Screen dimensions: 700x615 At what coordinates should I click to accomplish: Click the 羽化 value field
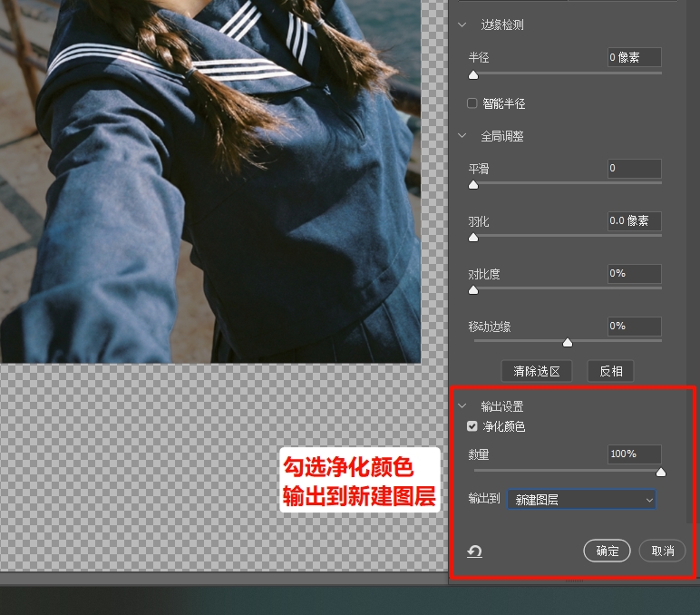pyautogui.click(x=635, y=220)
